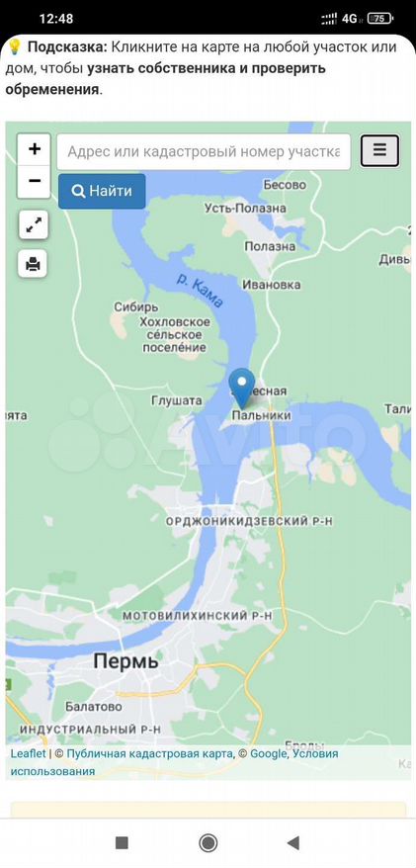Screen dimensions: 416x868
Task: Open the hamburger layers menu
Action: [x=379, y=150]
